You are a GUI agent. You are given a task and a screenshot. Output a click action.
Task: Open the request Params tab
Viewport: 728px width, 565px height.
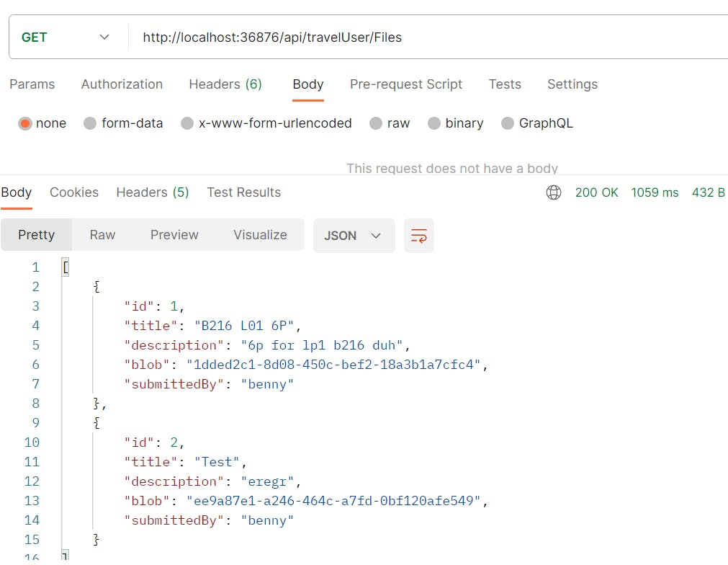click(32, 84)
